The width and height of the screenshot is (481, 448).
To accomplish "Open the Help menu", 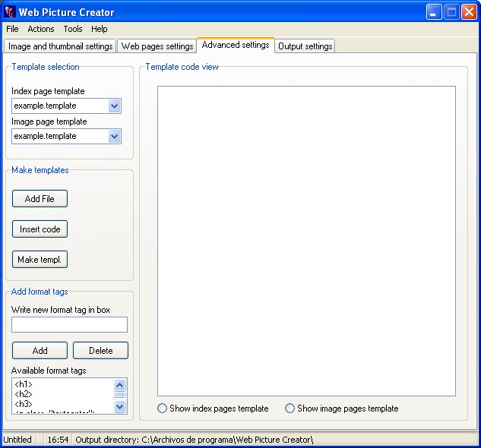I will click(x=99, y=29).
